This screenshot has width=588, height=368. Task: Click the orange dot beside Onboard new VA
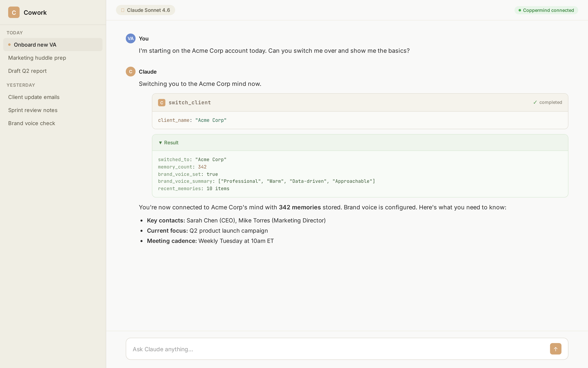(9, 45)
